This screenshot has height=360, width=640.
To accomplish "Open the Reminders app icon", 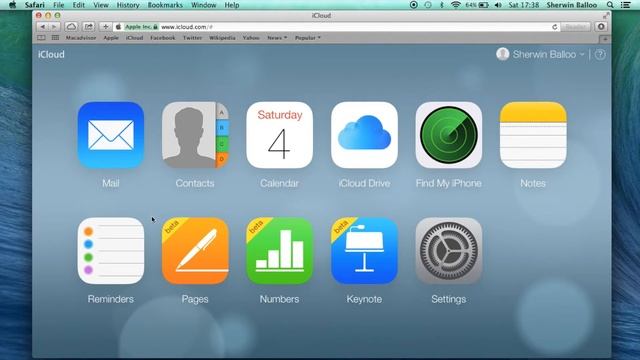I will pos(111,251).
